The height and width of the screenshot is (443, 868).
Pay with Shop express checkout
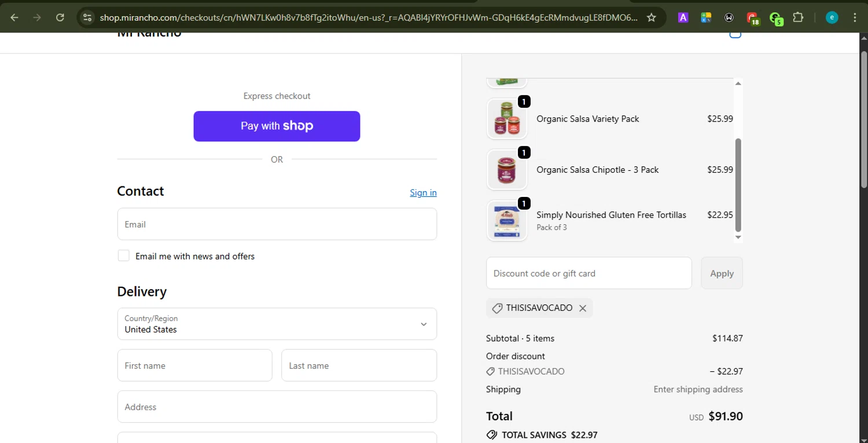coord(277,126)
